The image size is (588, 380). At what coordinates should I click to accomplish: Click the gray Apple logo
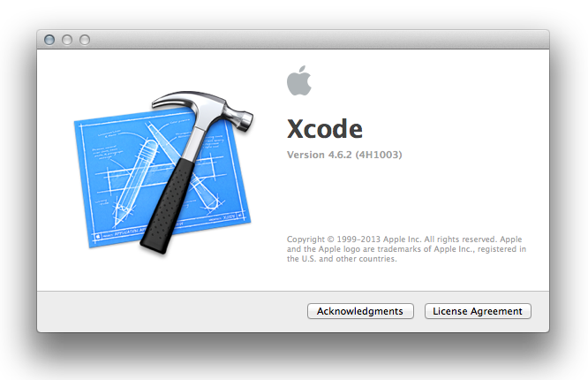pos(299,80)
